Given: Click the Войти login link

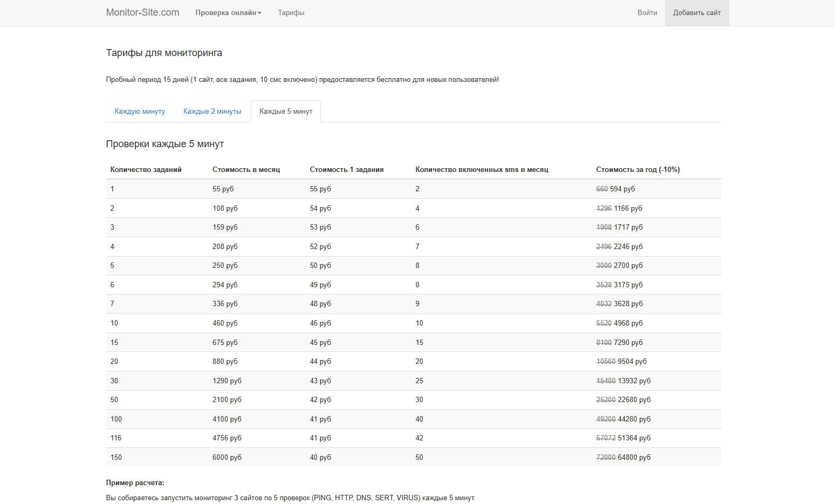Looking at the screenshot, I should (647, 13).
